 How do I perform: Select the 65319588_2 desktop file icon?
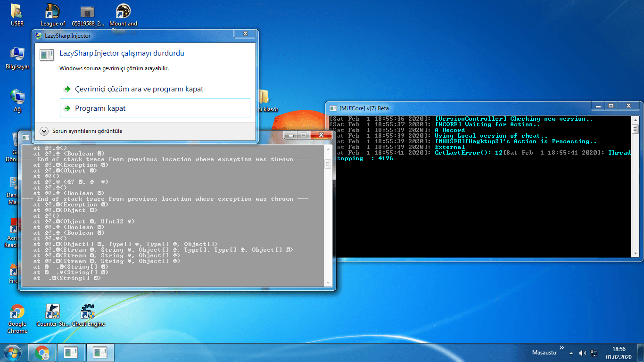[x=88, y=15]
